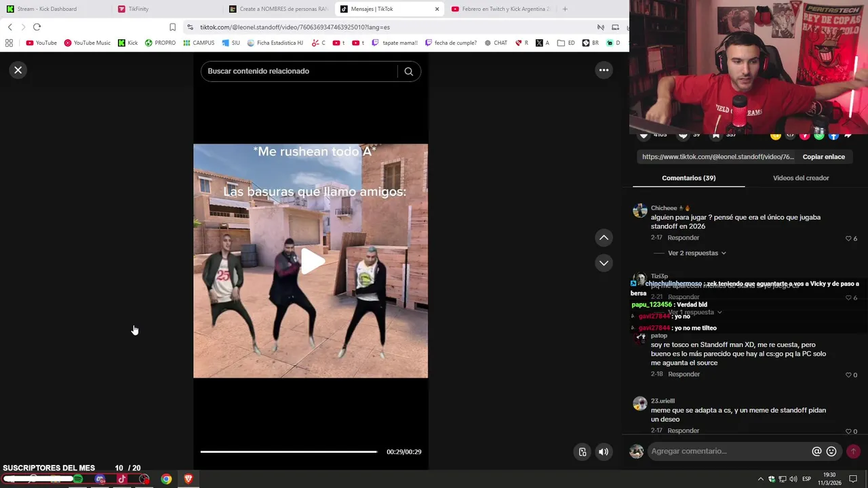The image size is (868, 488).
Task: Go to next video with down chevron
Action: 604,262
